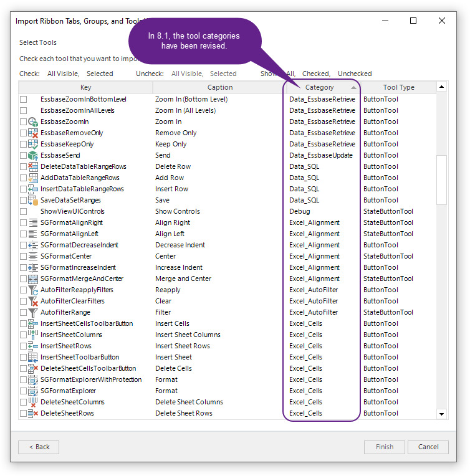Click the EssbaseZoomIn row icon
This screenshot has width=470, height=476.
(33, 121)
